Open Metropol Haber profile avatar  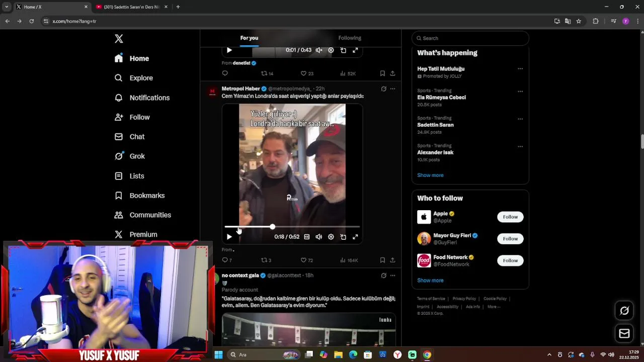212,92
